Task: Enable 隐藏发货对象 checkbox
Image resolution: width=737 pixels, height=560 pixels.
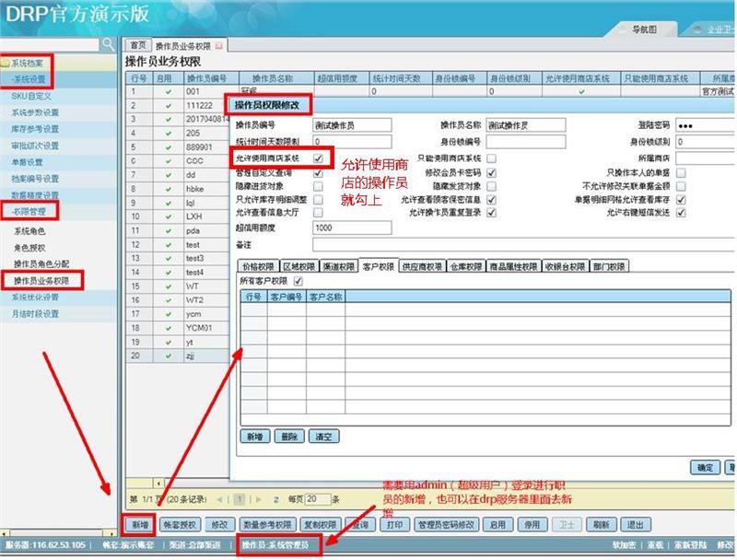Action: [x=492, y=186]
